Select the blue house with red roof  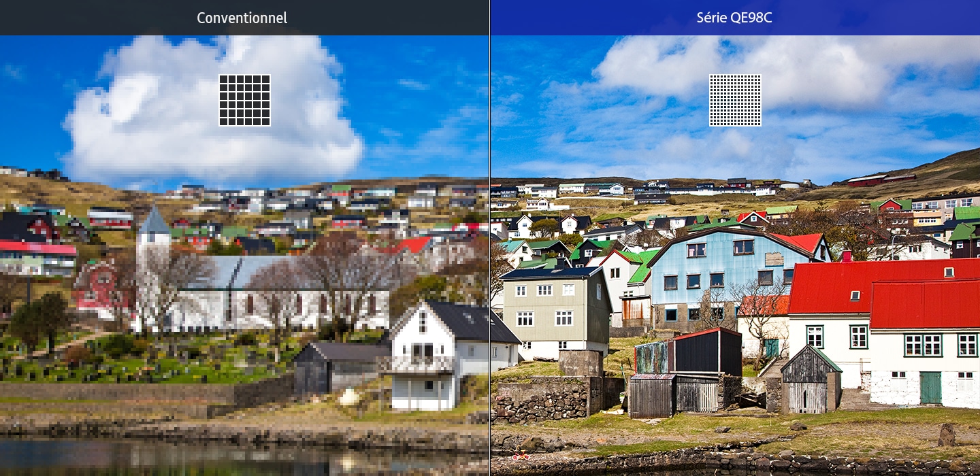(721, 272)
